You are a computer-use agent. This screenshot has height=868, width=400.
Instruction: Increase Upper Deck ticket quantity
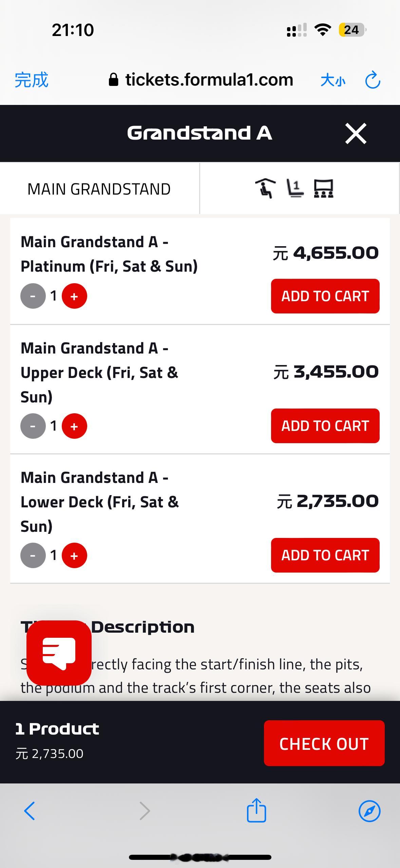(74, 426)
